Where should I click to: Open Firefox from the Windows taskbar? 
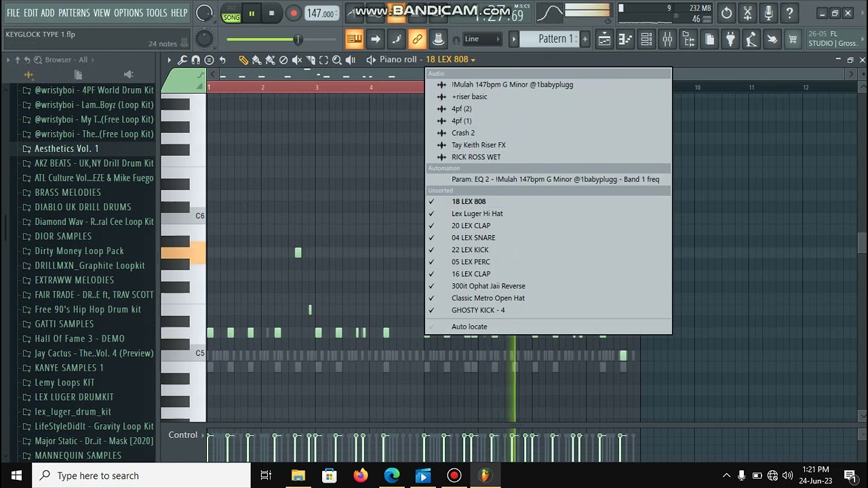point(360,476)
